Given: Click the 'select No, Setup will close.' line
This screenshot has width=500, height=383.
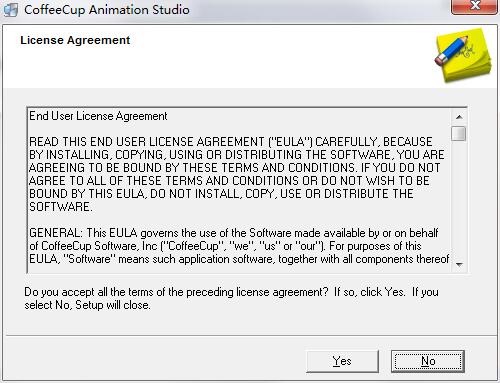Looking at the screenshot, I should 87,305.
